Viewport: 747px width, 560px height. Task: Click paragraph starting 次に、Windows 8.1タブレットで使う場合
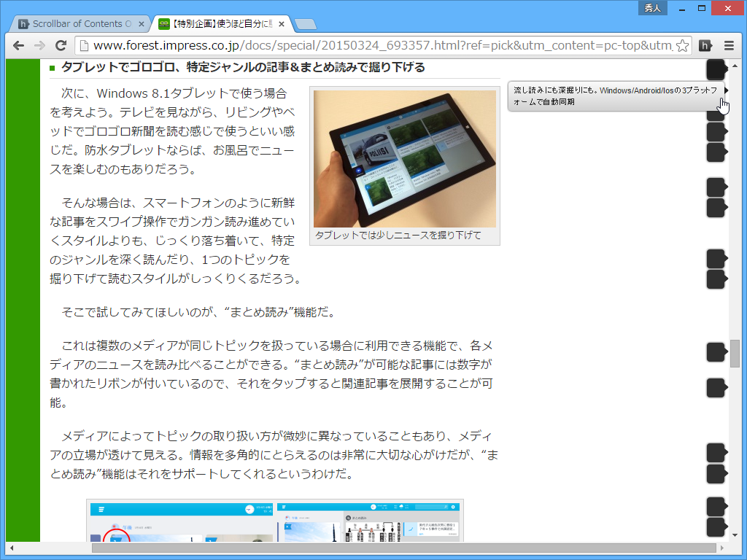172,131
